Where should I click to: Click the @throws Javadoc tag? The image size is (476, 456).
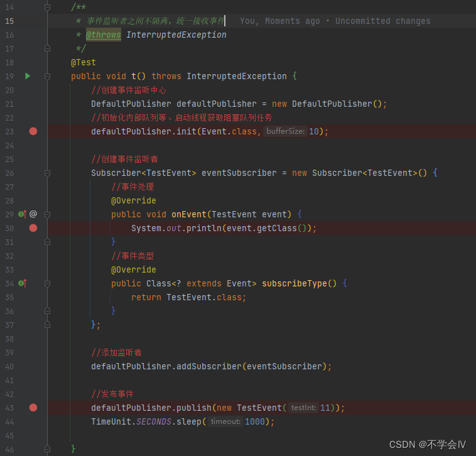coord(104,35)
